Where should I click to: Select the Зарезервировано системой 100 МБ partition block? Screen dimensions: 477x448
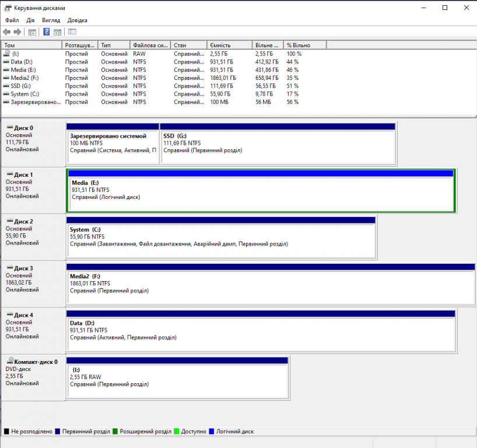click(x=113, y=144)
